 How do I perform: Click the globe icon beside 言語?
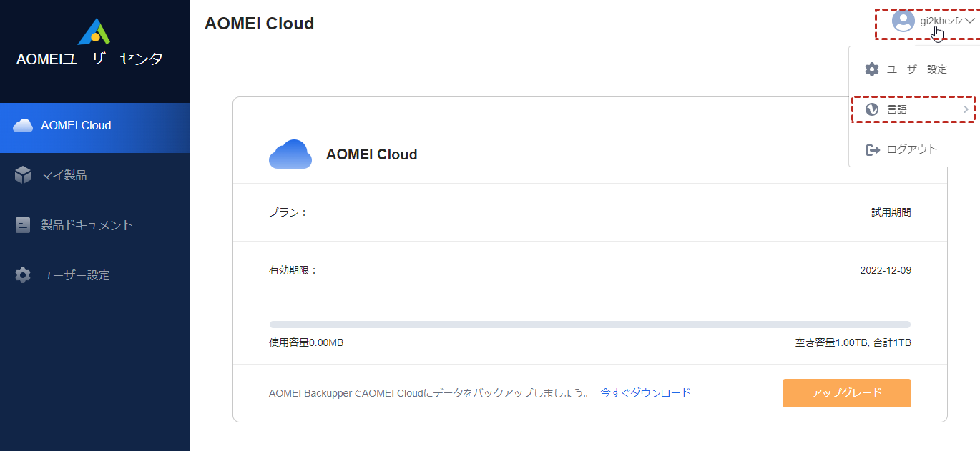[x=872, y=109]
